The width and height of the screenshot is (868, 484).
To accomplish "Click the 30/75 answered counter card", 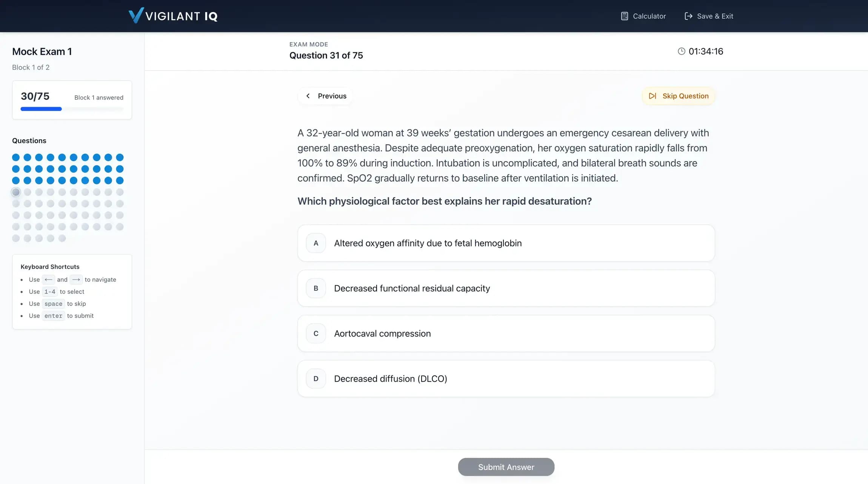I will pos(72,99).
